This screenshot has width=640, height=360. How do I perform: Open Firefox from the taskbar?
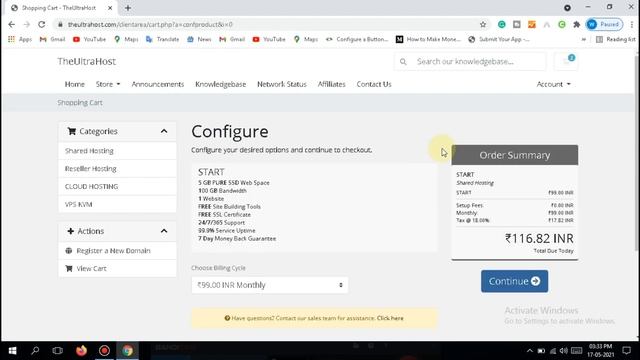pyautogui.click(x=81, y=351)
